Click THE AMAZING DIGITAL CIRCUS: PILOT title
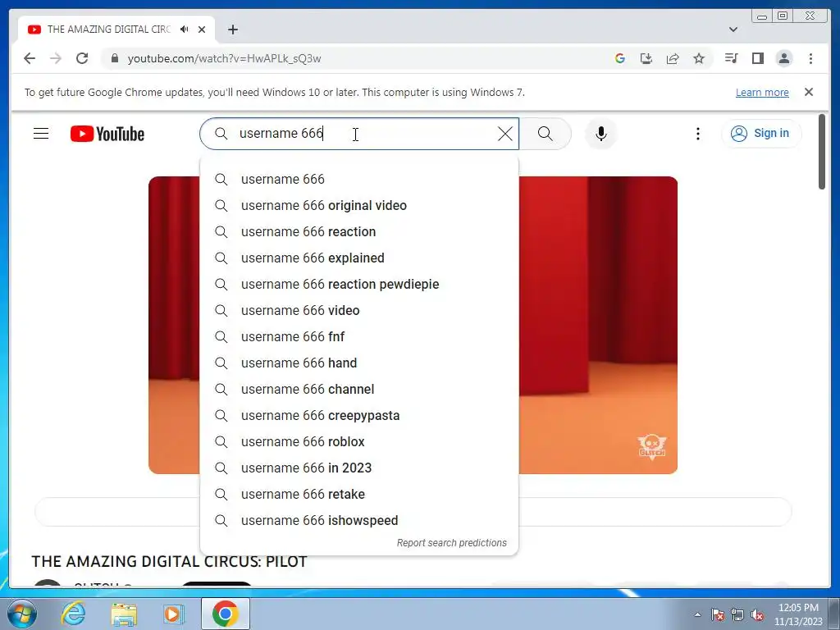 [169, 561]
